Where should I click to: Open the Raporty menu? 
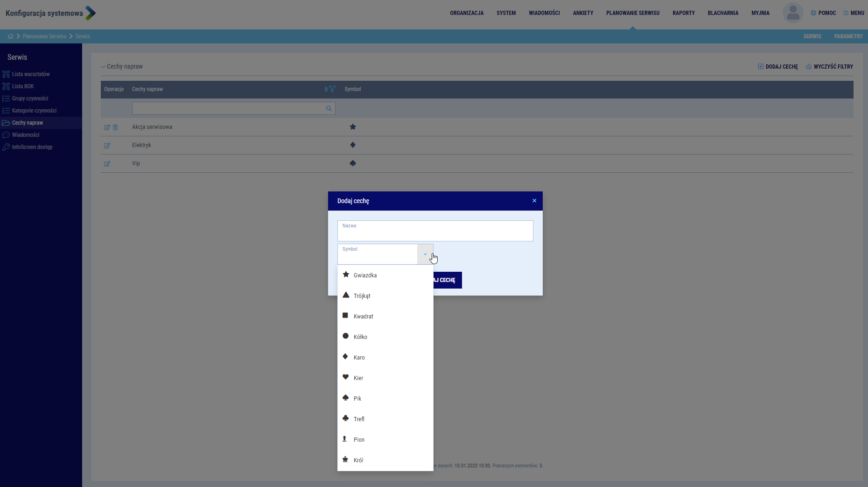point(683,13)
